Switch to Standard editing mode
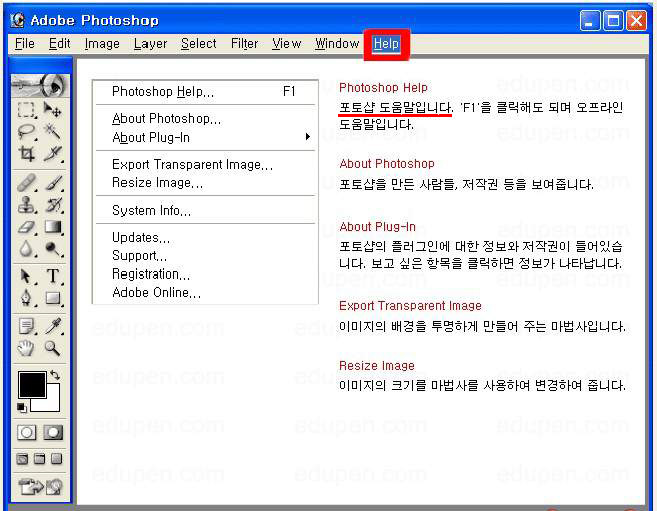This screenshot has height=511, width=657. click(x=27, y=432)
